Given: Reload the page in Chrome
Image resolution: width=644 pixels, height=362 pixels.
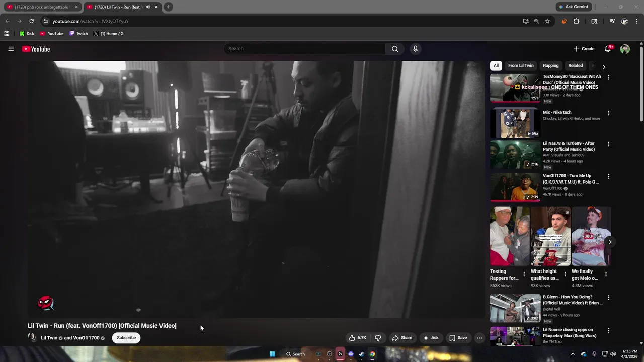Looking at the screenshot, I should point(31,21).
